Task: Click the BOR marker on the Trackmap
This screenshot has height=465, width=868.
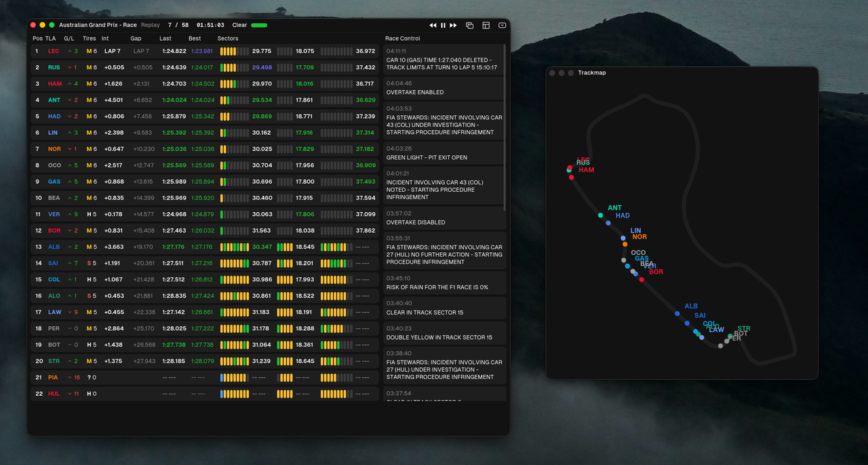Action: click(x=642, y=279)
